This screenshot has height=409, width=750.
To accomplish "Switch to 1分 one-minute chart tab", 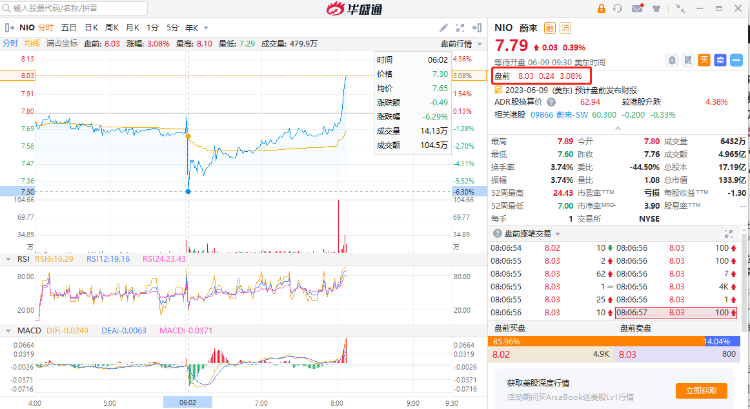I will 152,28.
